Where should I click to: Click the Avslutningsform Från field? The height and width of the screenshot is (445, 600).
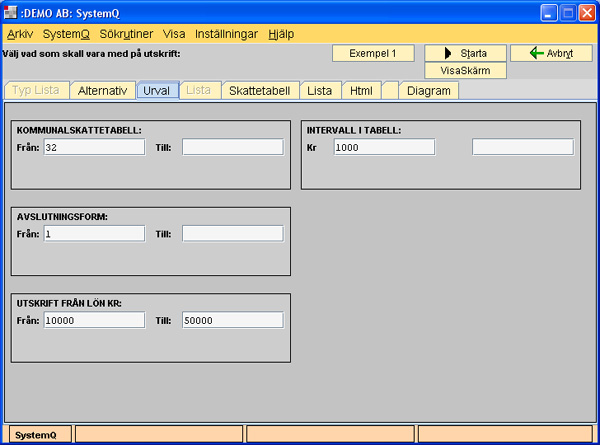[x=94, y=233]
